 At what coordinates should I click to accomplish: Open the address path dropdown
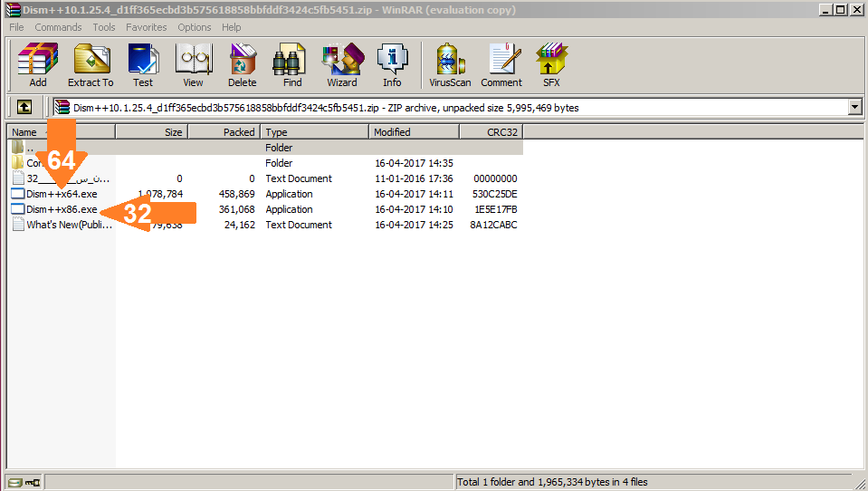pyautogui.click(x=854, y=107)
